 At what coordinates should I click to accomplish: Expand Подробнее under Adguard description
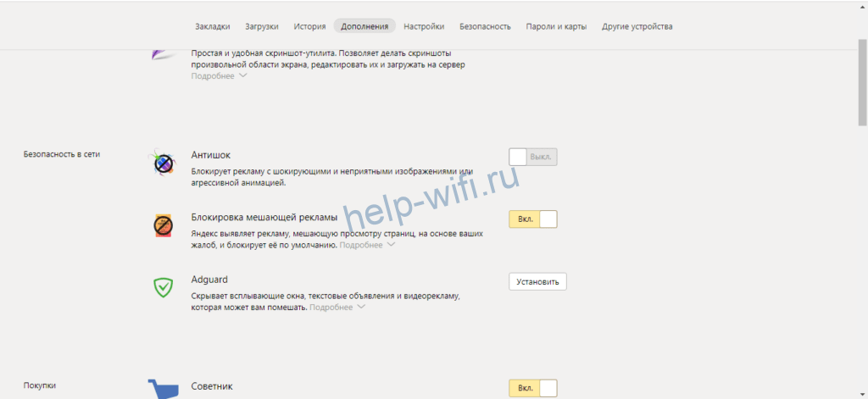tap(337, 308)
